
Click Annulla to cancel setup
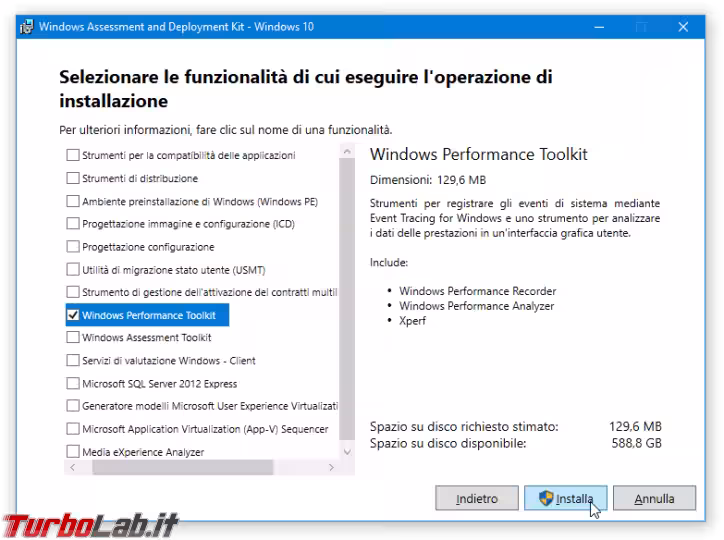coord(654,498)
